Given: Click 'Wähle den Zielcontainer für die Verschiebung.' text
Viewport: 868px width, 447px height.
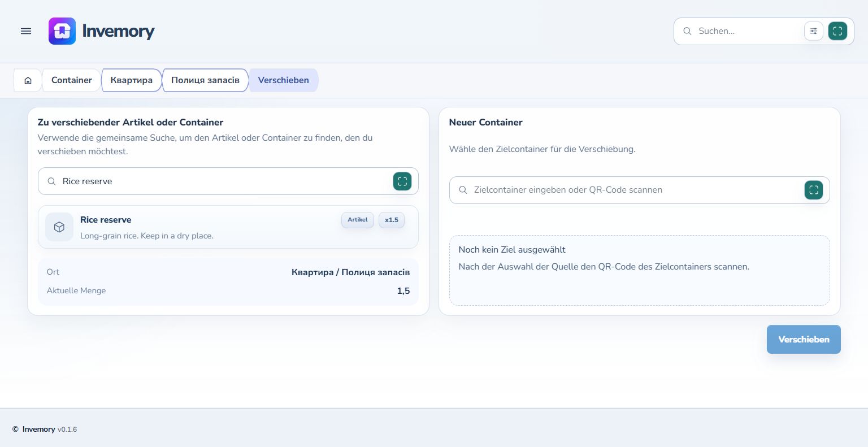Looking at the screenshot, I should coord(542,149).
